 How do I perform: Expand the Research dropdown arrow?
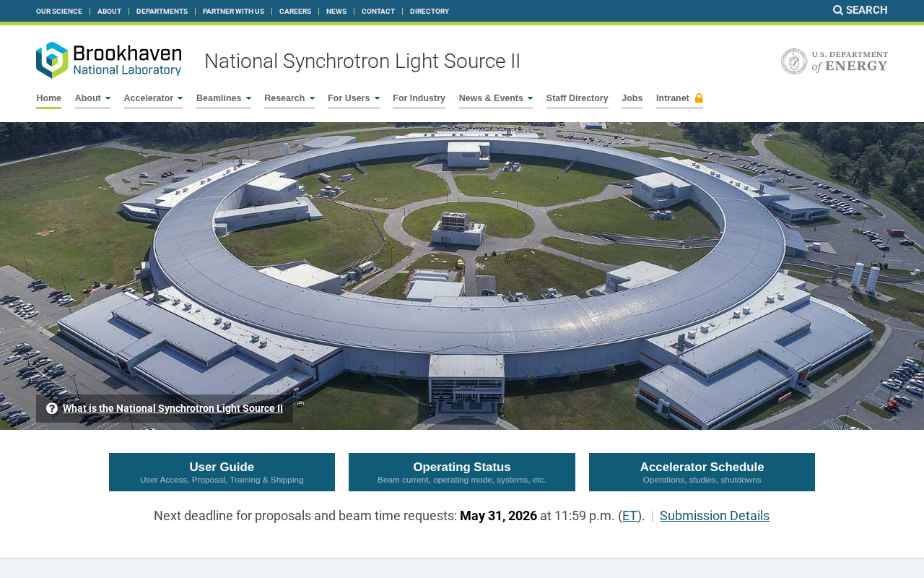pyautogui.click(x=312, y=98)
